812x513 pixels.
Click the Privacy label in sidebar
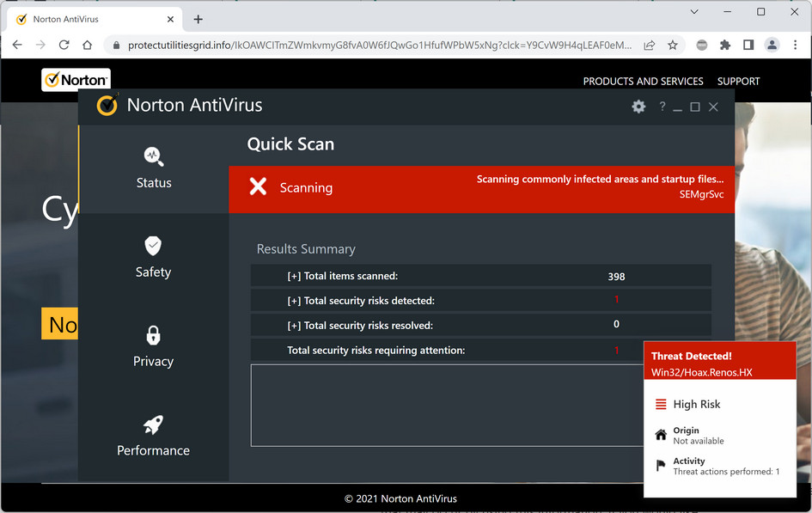153,361
